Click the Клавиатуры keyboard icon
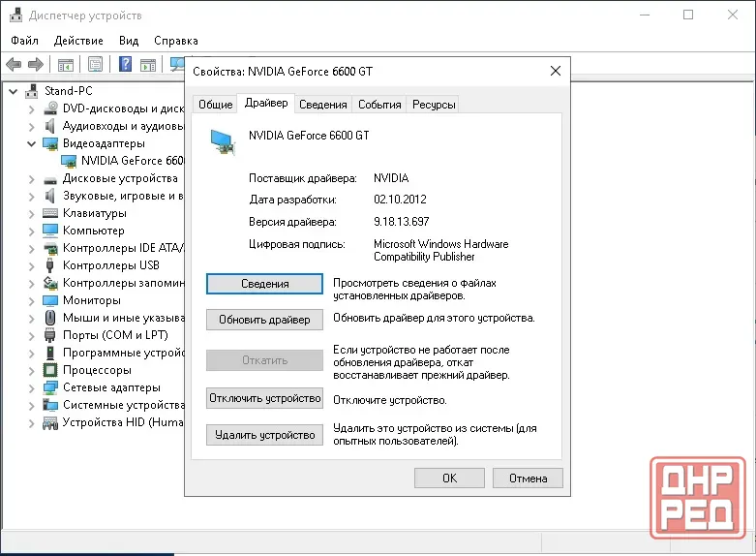The height and width of the screenshot is (556, 756). (x=50, y=213)
